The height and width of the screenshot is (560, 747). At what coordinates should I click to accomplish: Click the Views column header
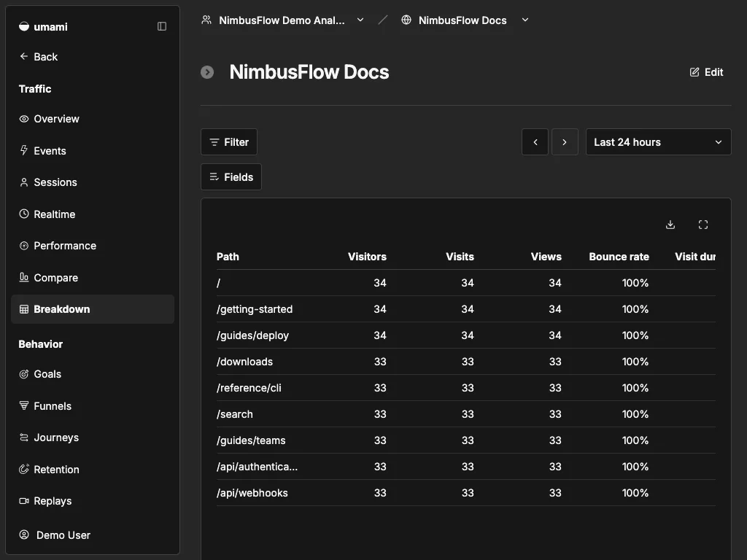(546, 257)
